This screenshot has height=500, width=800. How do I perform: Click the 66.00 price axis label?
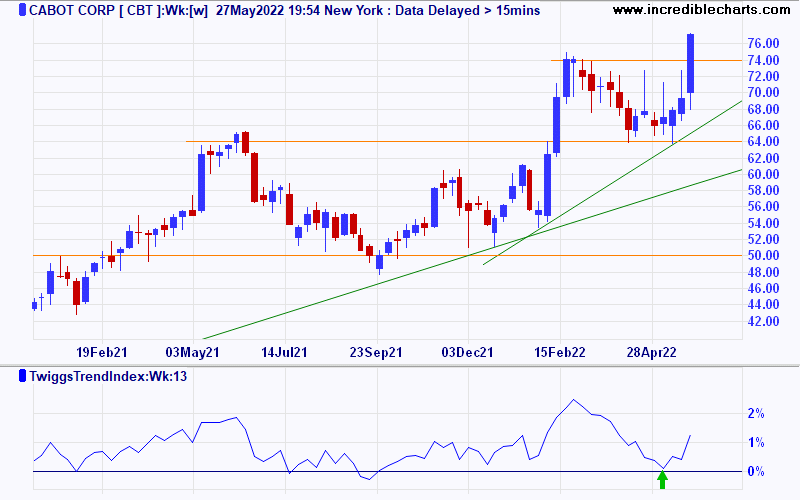point(763,125)
